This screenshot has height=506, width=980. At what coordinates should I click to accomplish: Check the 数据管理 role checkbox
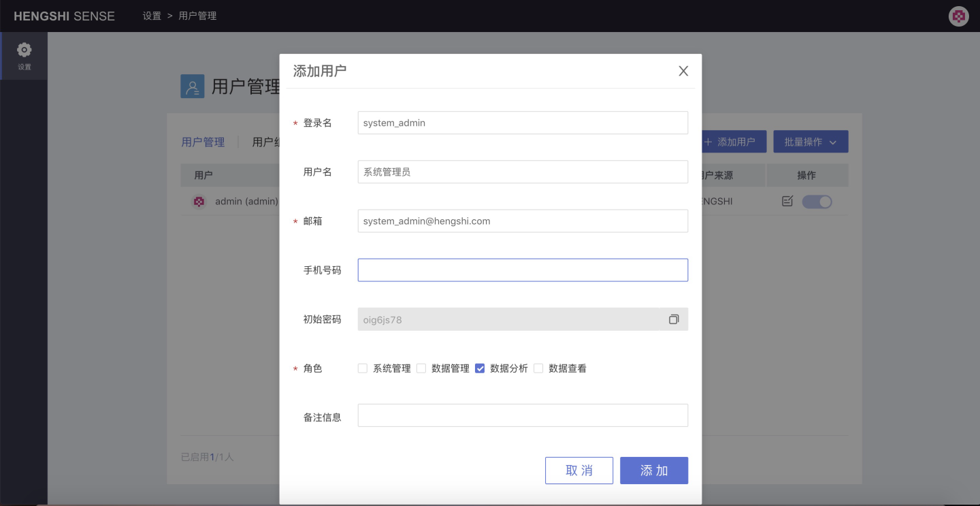(421, 368)
